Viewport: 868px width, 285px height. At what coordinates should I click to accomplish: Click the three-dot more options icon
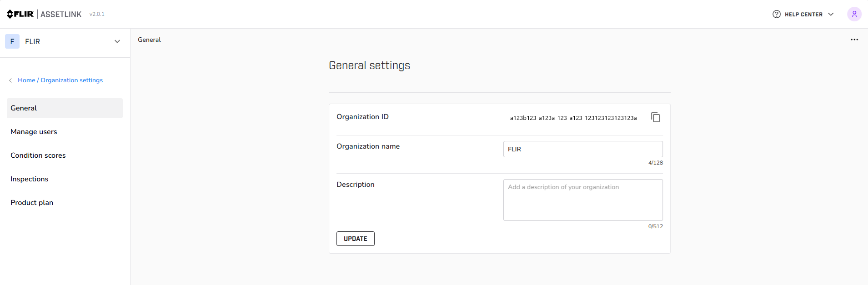pos(854,40)
